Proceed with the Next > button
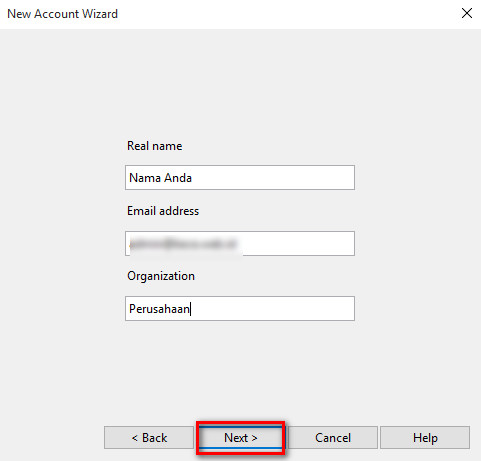481x461 pixels. 240,437
